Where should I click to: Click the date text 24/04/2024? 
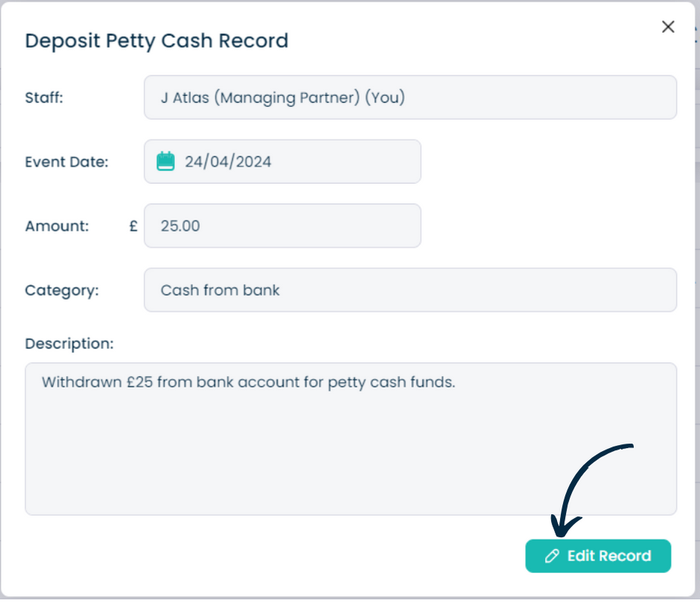coord(228,161)
